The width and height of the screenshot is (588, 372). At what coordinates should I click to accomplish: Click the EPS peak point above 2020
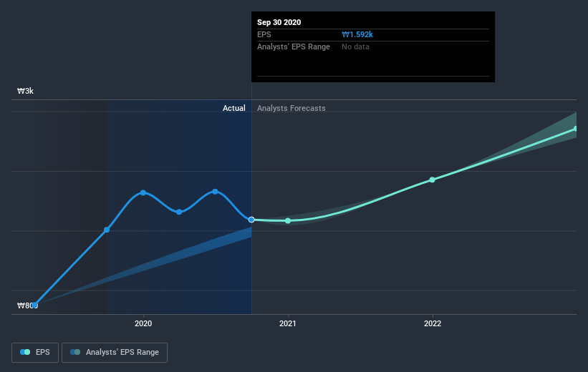tap(143, 192)
